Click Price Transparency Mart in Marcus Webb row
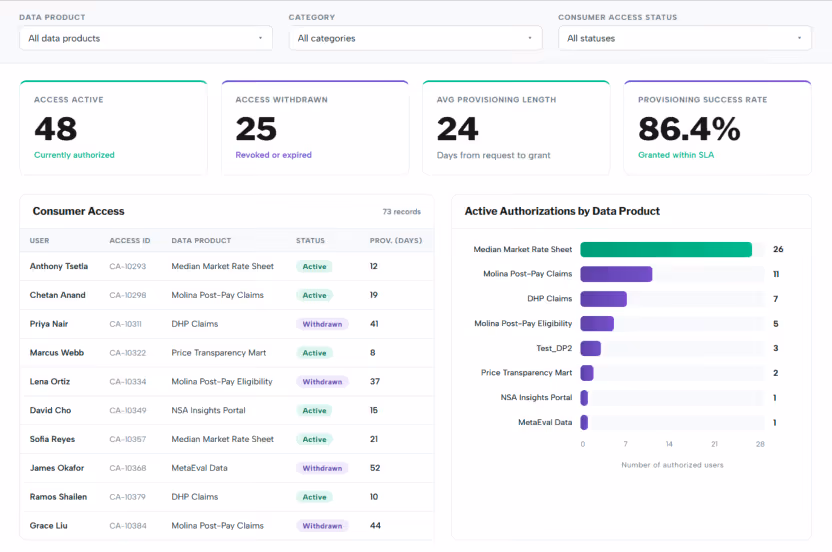 click(219, 353)
